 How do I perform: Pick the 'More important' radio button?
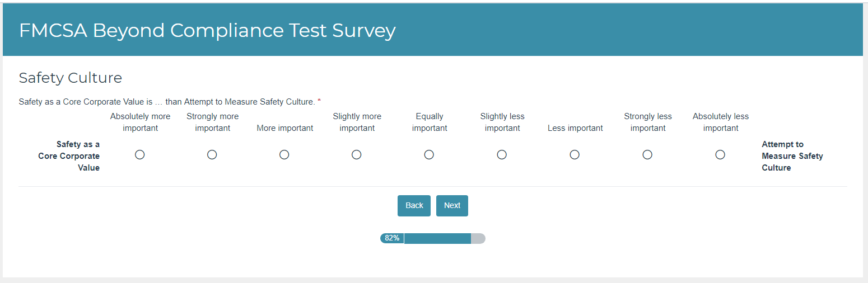pos(284,155)
